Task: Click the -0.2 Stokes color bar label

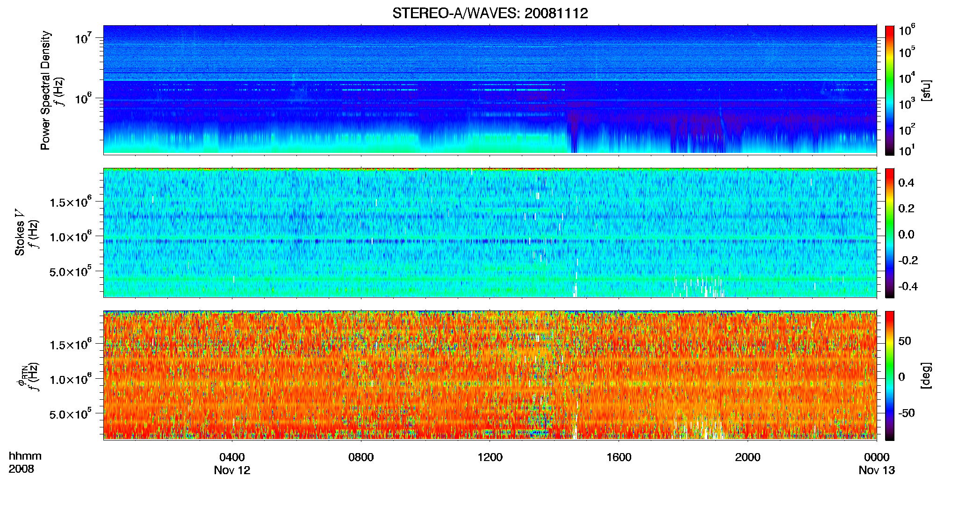Action: [x=908, y=260]
